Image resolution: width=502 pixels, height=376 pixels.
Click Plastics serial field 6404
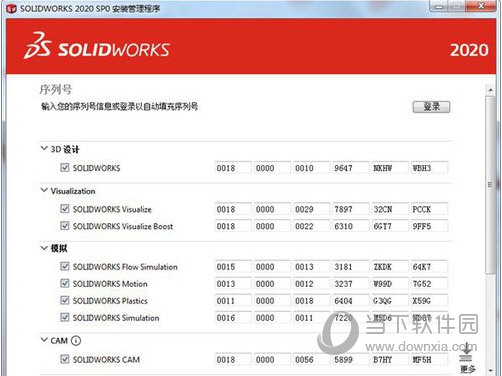[351, 301]
